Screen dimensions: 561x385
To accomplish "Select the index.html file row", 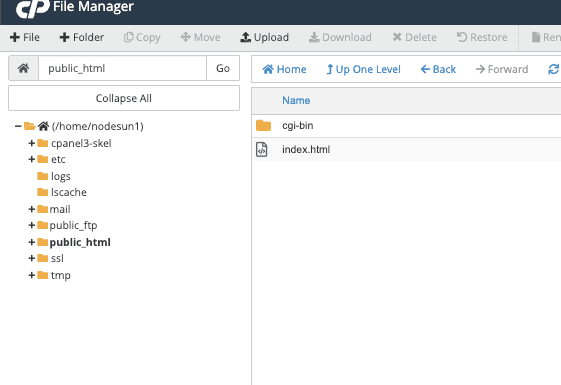I will [x=406, y=149].
